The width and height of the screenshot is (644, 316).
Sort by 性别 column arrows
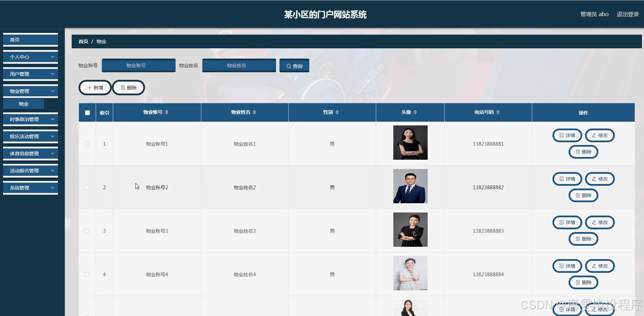pyautogui.click(x=337, y=112)
